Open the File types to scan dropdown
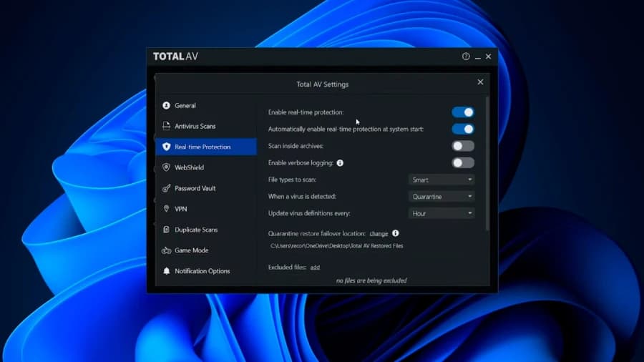This screenshot has width=644, height=362. 441,180
